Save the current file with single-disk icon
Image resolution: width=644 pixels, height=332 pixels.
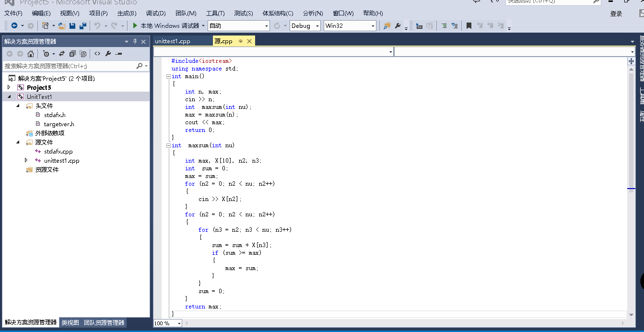(72, 25)
